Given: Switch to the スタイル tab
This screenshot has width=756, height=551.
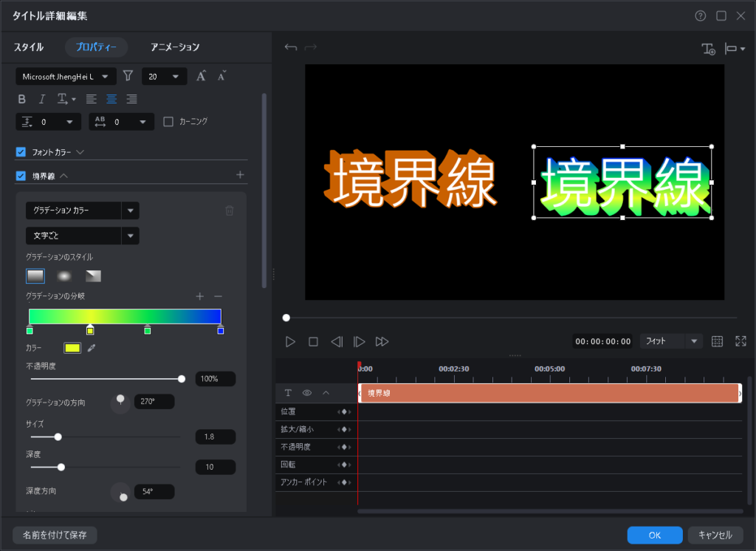Looking at the screenshot, I should 29,47.
